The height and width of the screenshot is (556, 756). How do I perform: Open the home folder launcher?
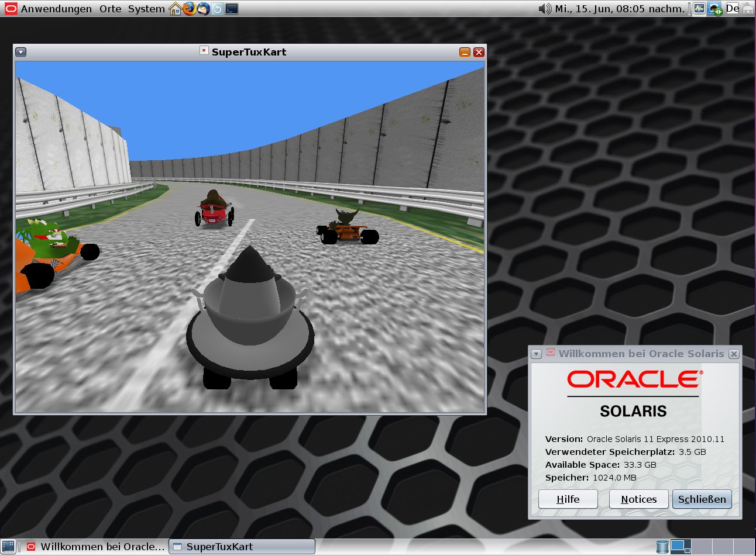coord(175,9)
